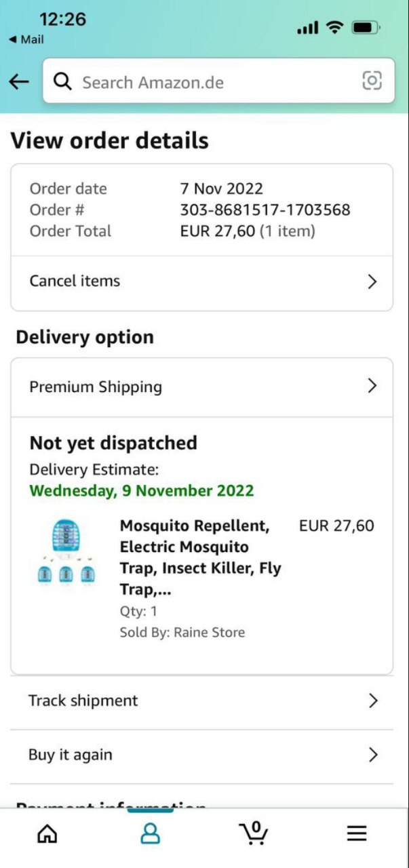Viewport: 409px width, 868px height.
Task: Open Track shipment chevron
Action: point(372,701)
